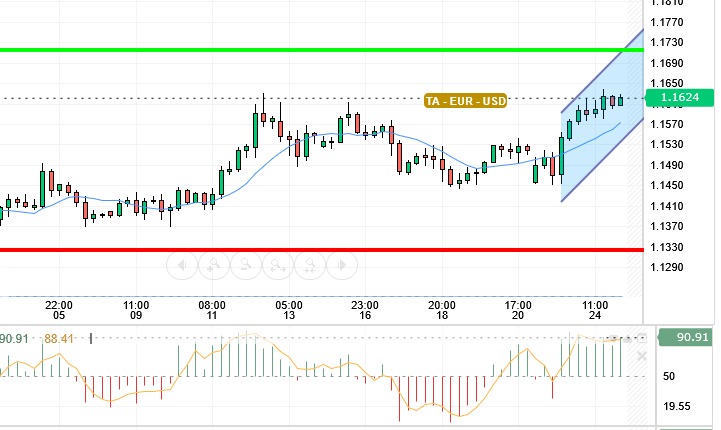Viewport: 721px width, 430px height.
Task: Click the scroll-to-start left arrow chart button
Action: [x=182, y=265]
